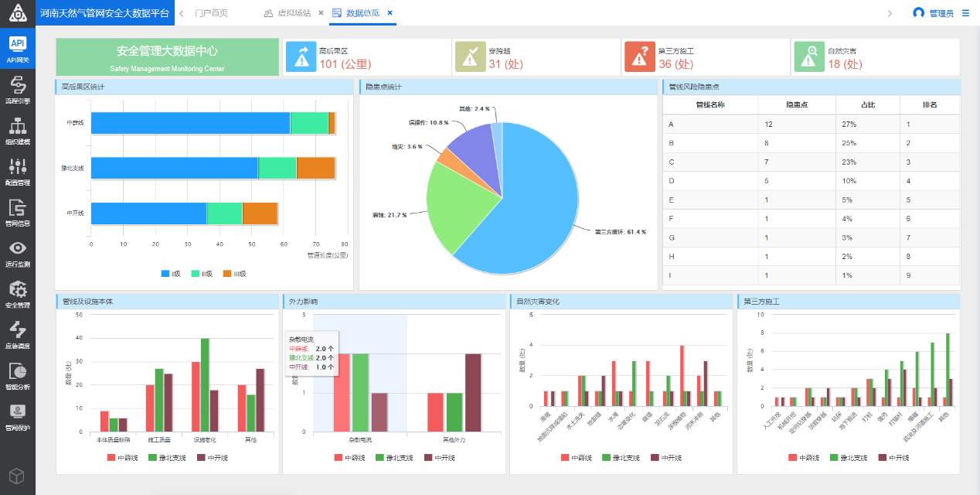The image size is (980, 495).
Task: Open 配置管理 settings module
Action: click(x=17, y=172)
